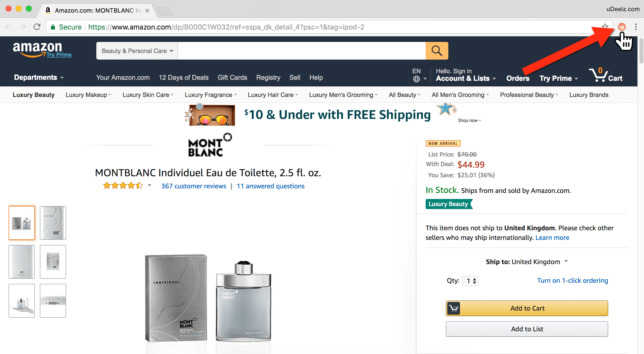
Task: Expand the Departments menu
Action: pyautogui.click(x=39, y=78)
